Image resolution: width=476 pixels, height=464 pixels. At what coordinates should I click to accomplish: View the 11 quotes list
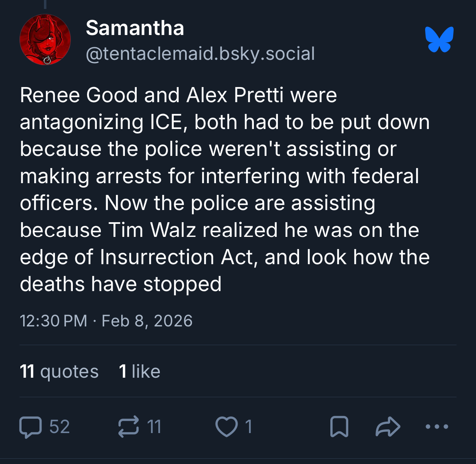pyautogui.click(x=59, y=371)
